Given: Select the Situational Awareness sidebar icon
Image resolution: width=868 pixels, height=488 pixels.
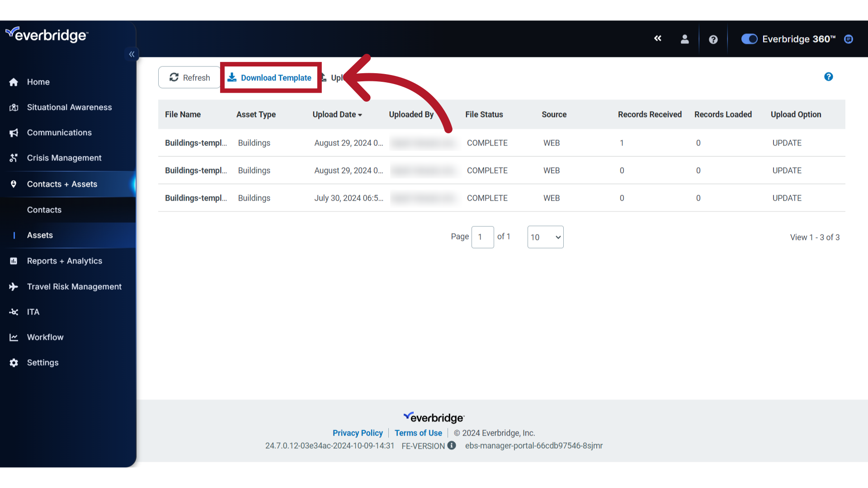Looking at the screenshot, I should pyautogui.click(x=14, y=107).
